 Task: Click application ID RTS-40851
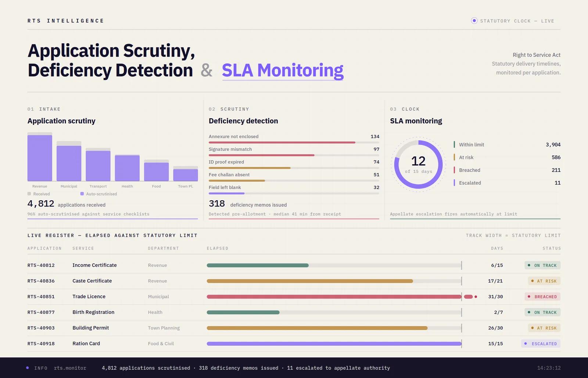(41, 296)
